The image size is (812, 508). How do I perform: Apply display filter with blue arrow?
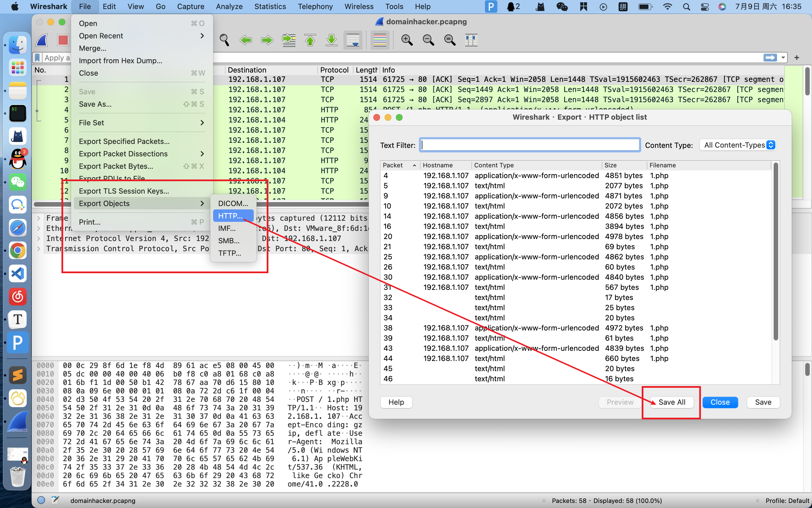[770, 58]
